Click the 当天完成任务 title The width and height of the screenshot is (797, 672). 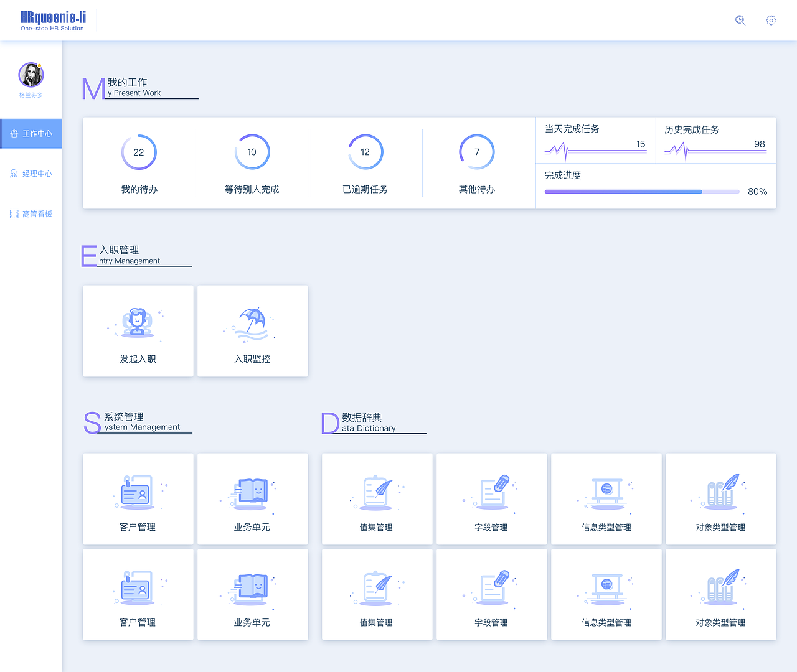point(572,129)
